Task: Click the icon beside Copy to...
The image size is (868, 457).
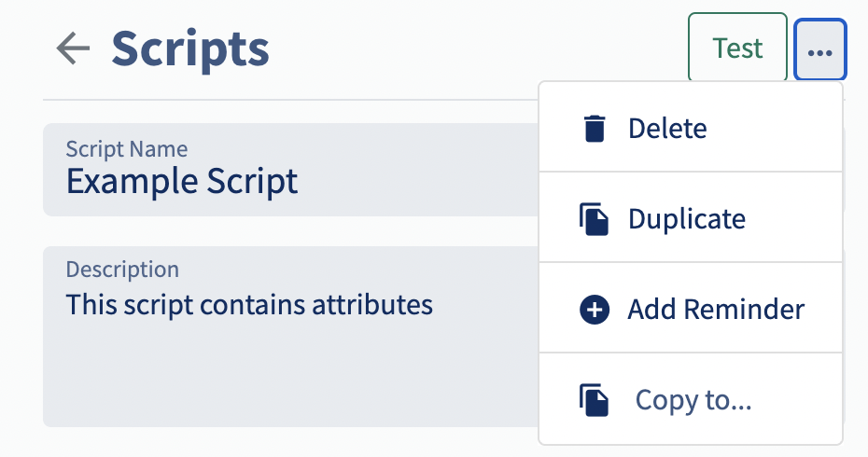Action: (595, 400)
